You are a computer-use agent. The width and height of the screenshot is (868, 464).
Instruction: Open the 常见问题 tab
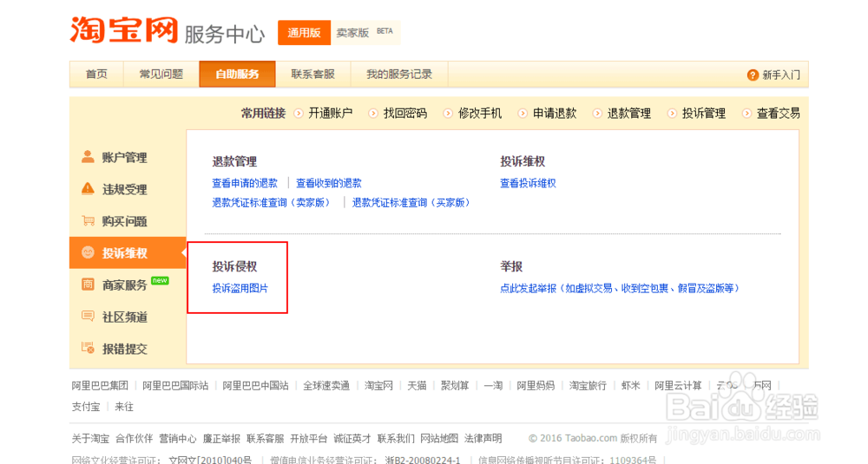(161, 74)
